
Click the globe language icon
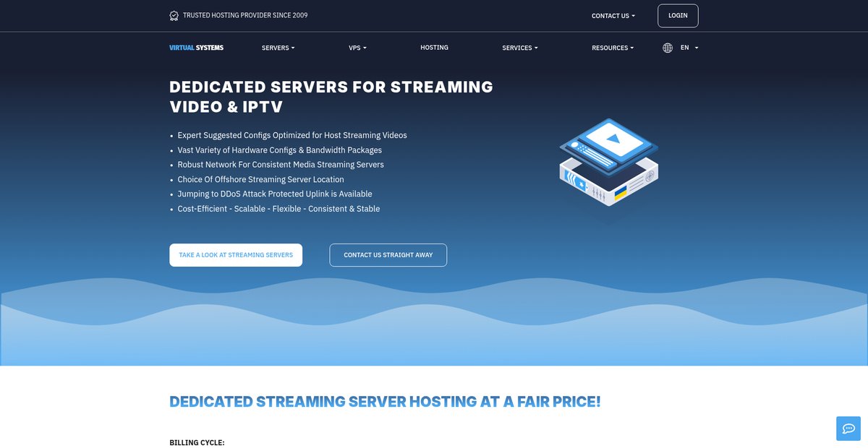[x=668, y=48]
